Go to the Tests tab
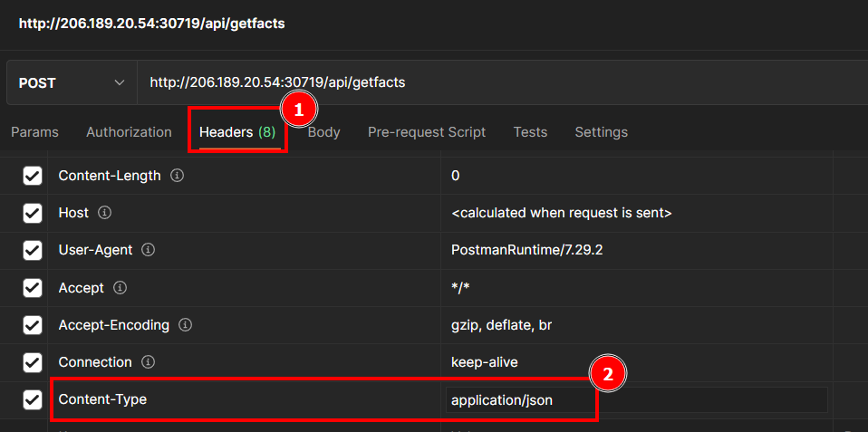The image size is (868, 432). [530, 132]
